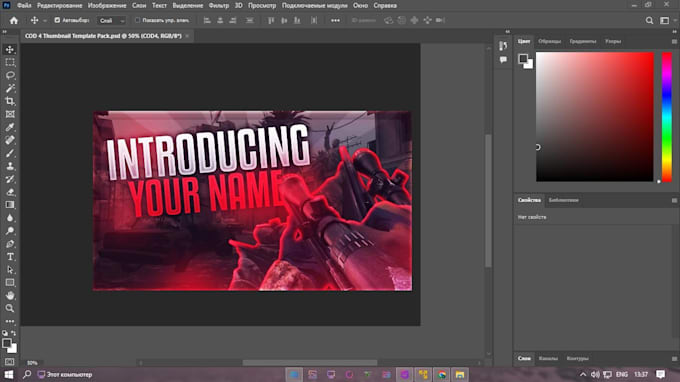Viewport: 680px width, 382px height.
Task: Switch to the Контуры tab
Action: [577, 359]
